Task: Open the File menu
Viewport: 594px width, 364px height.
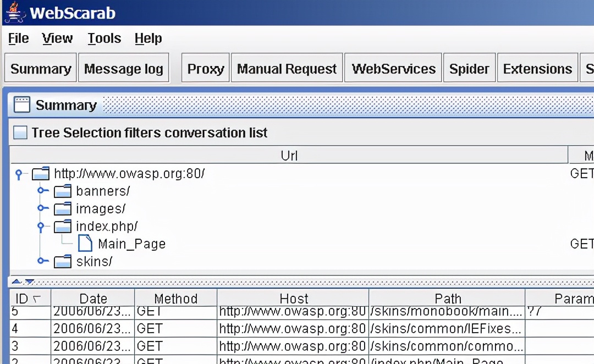Action: pos(19,38)
